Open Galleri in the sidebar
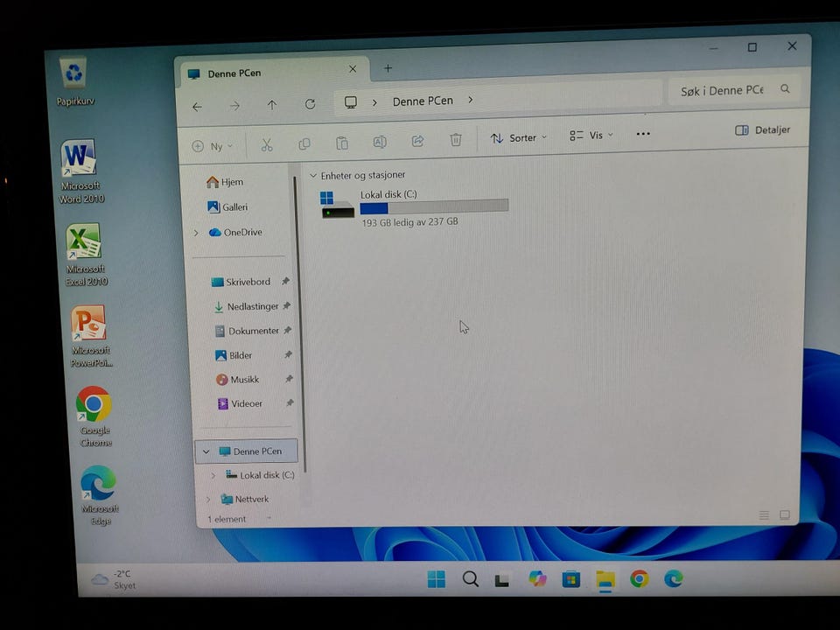Image resolution: width=840 pixels, height=630 pixels. 227,207
